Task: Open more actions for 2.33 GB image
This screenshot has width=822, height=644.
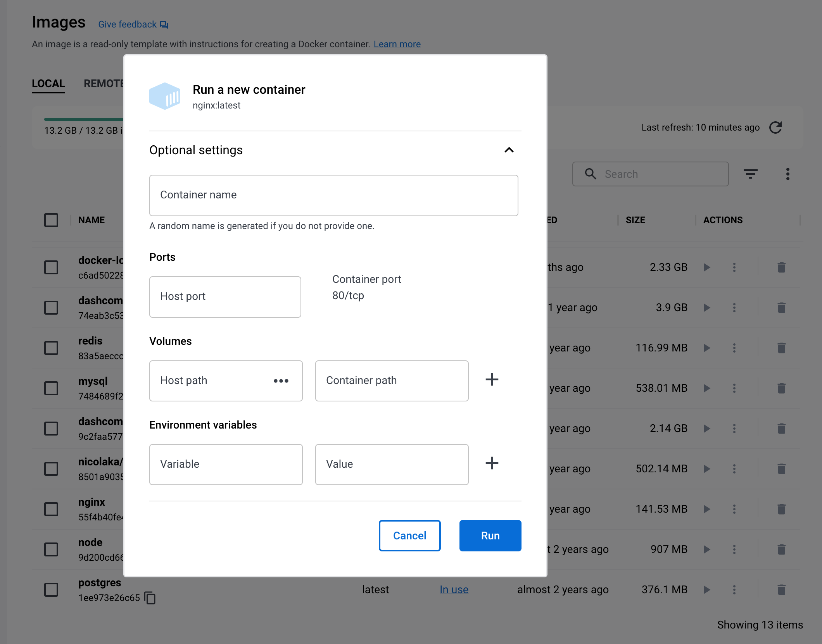Action: pos(734,267)
